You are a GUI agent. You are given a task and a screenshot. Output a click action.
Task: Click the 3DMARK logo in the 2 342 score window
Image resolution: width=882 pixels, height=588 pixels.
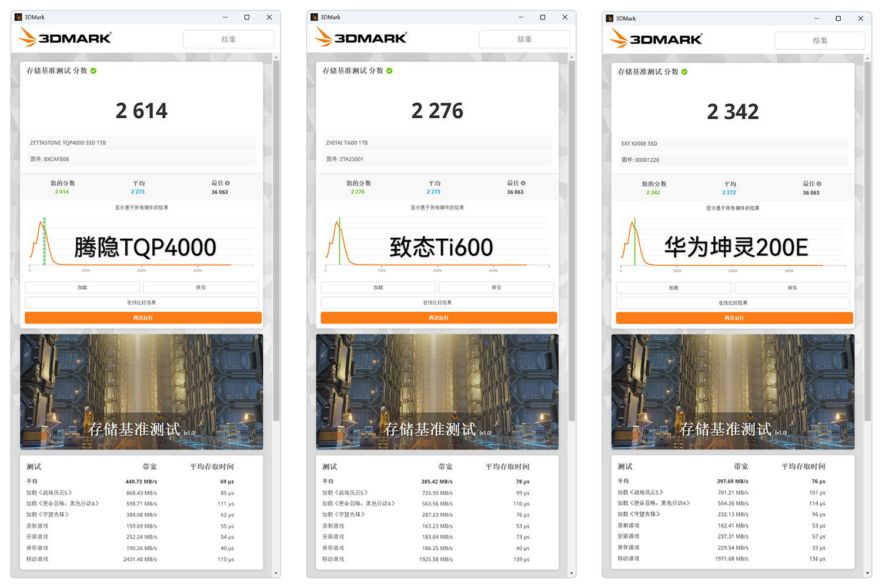tap(656, 38)
